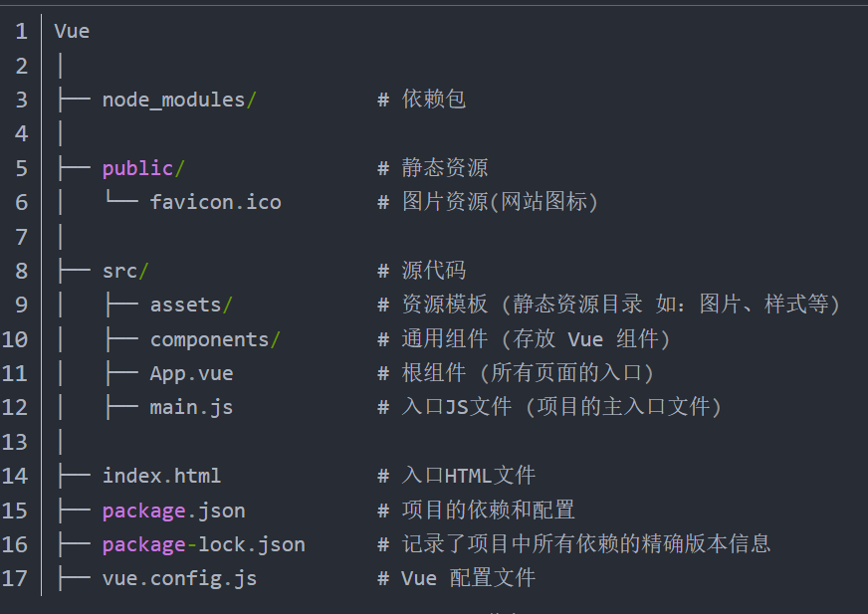Click line number 9 in gutter
Screen dimensions: 868x614
point(22,306)
